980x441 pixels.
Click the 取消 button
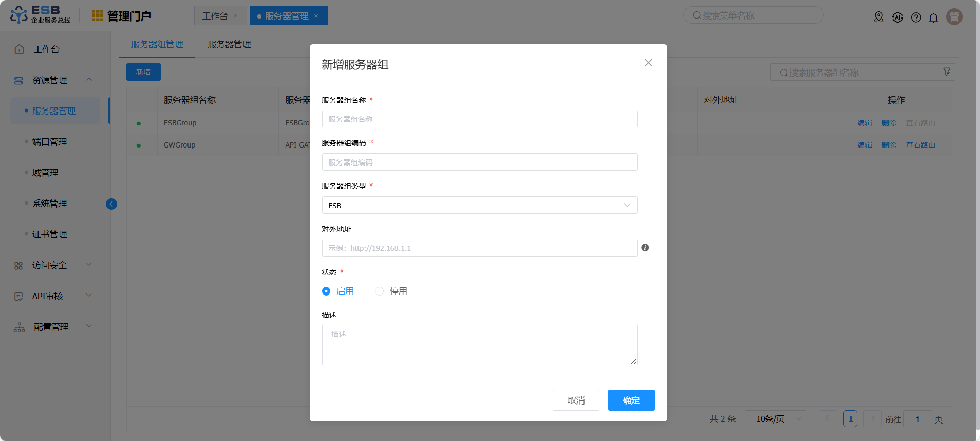tap(576, 400)
